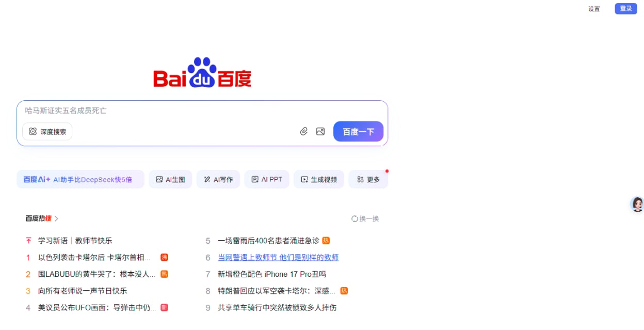Click the 登录 login button
The height and width of the screenshot is (330, 644).
(626, 9)
